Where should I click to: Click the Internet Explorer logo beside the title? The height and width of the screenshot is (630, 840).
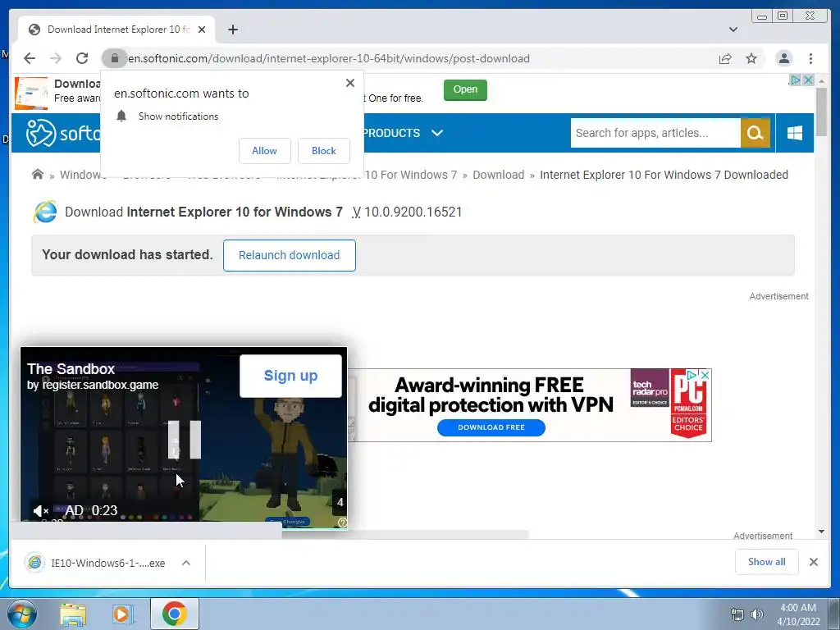tap(46, 212)
